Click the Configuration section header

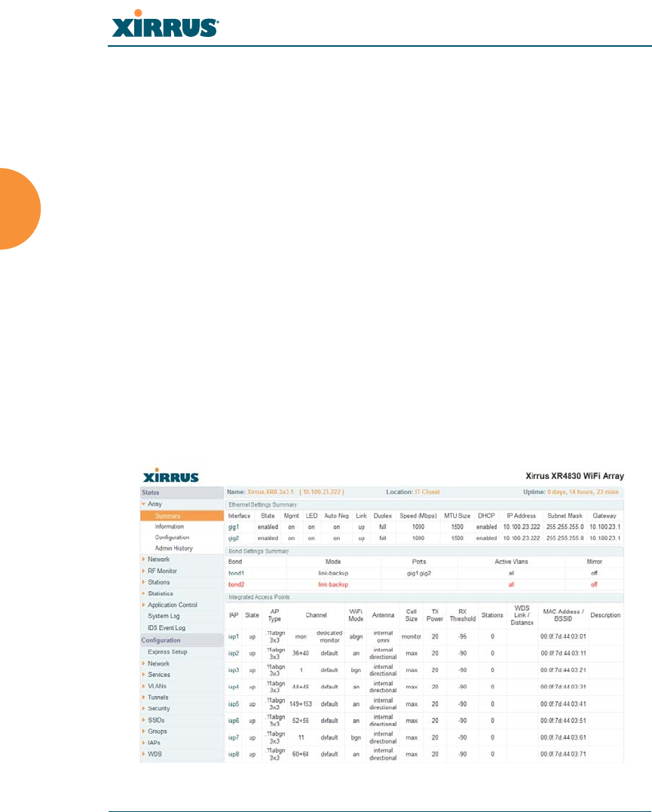pos(182,640)
